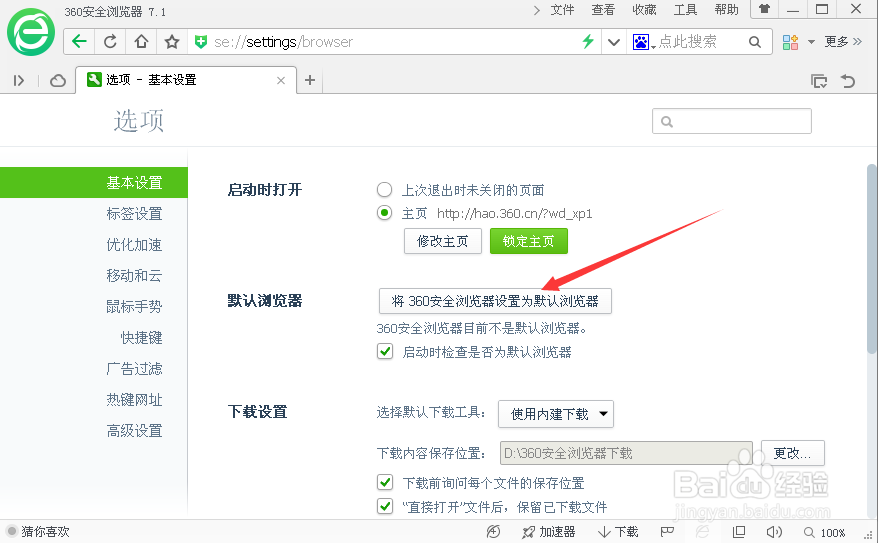Restore a closed tab with the undo icon
The image size is (878, 543).
pos(848,81)
